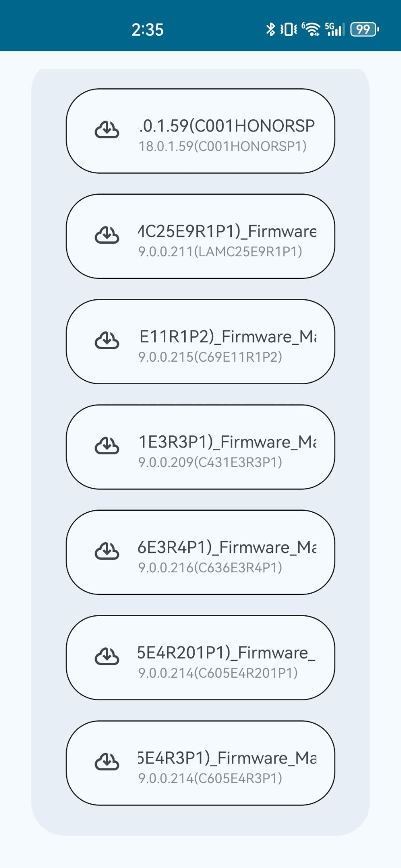Tap cloud download icon for 9.0.0.215(C69E11R1P2)

point(107,341)
